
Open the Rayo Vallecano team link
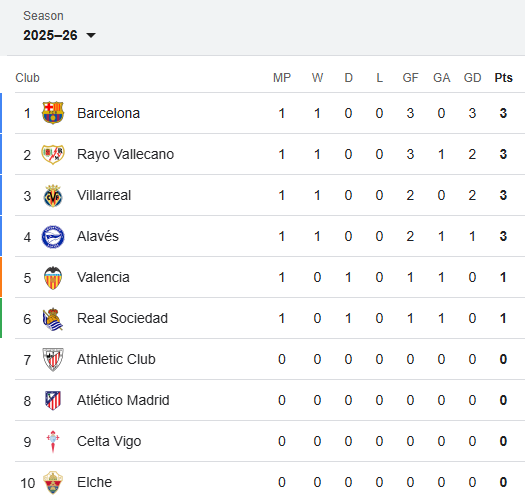pyautogui.click(x=126, y=154)
